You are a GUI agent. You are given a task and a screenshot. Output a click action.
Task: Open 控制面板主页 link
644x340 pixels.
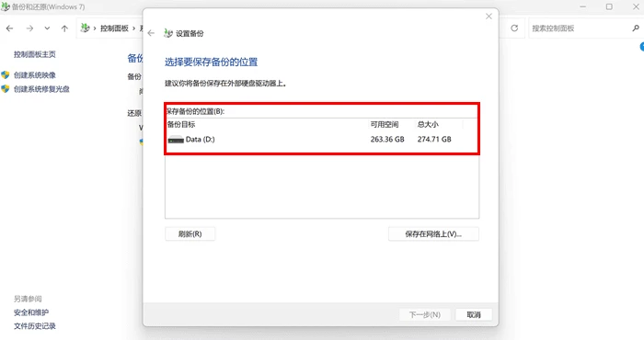35,54
